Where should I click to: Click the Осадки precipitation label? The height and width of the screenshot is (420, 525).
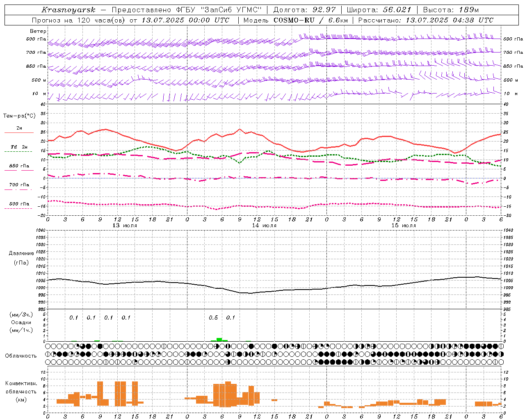click(21, 322)
